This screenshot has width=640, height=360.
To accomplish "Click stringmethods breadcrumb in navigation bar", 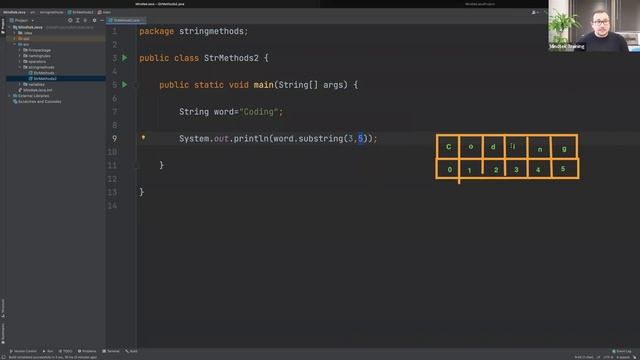I will pyautogui.click(x=51, y=12).
